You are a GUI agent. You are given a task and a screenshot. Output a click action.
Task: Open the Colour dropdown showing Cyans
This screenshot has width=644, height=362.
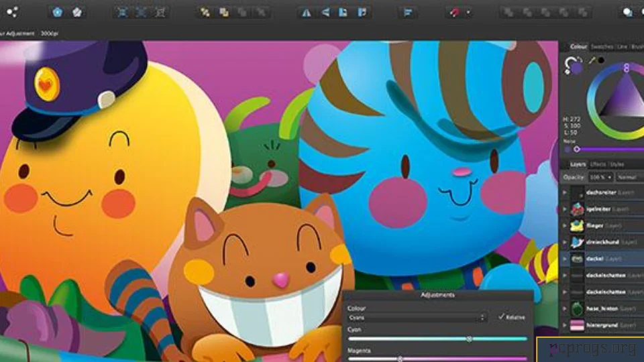417,318
